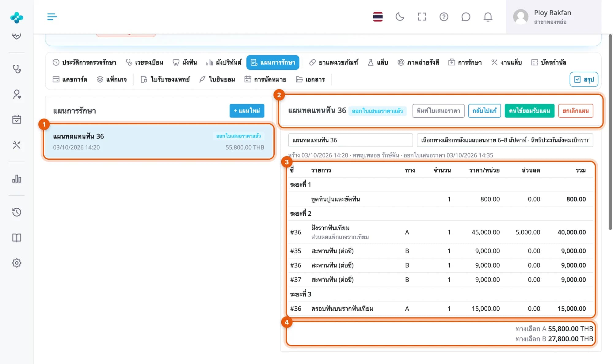The image size is (613, 364).
Task: Click the app logo in sidebar
Action: click(17, 17)
